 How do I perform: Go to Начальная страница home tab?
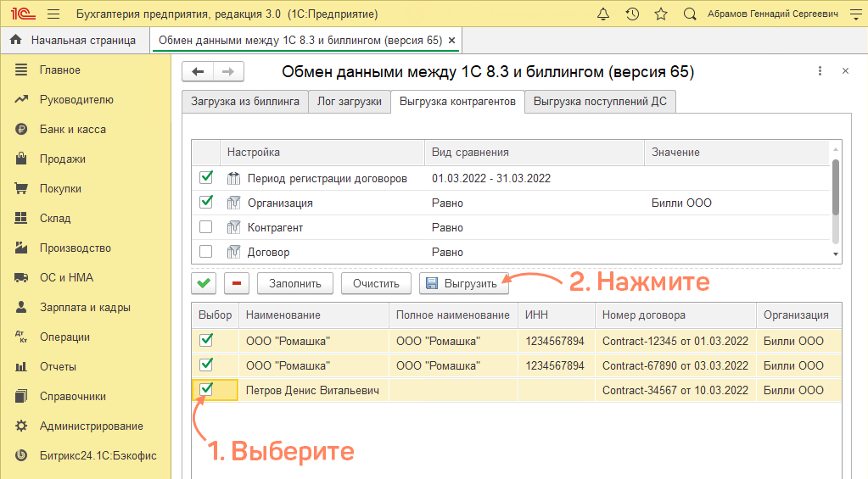coord(74,41)
